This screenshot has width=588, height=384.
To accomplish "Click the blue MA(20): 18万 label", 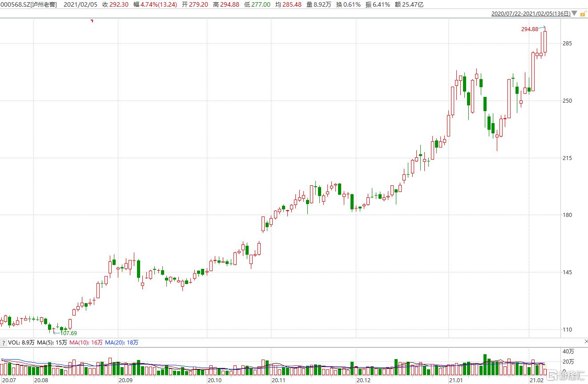I will coord(121,343).
